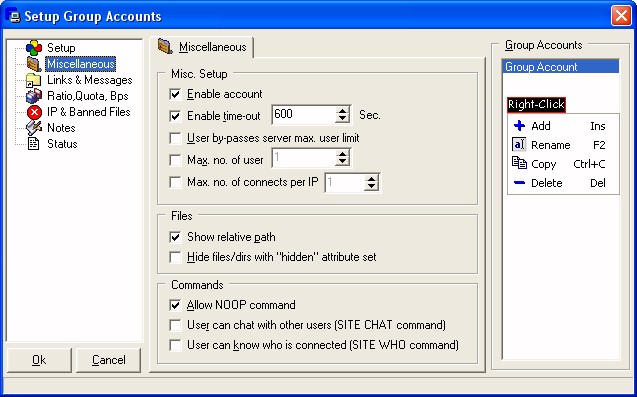Click the red IP & Banned Files icon
Image resolution: width=637 pixels, height=397 pixels.
pyautogui.click(x=35, y=112)
